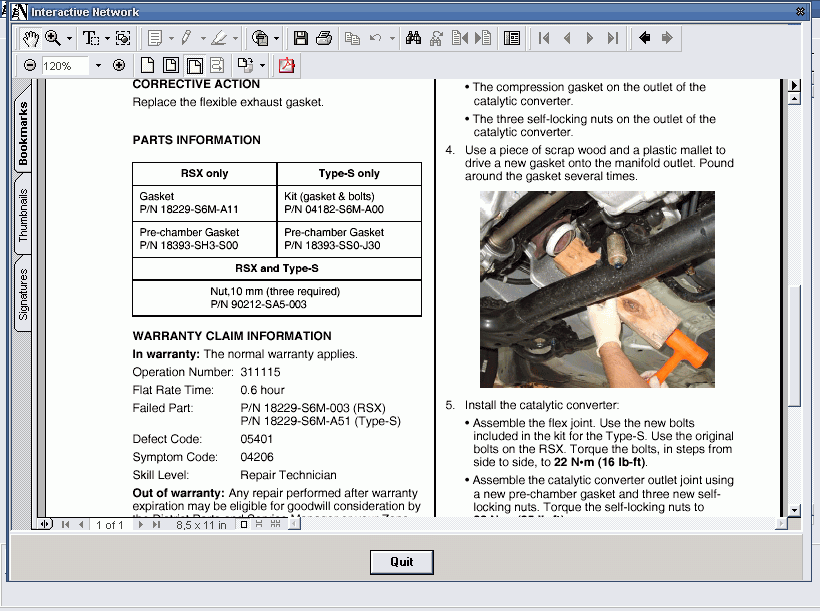Click the zoom out minus button
This screenshot has height=611, width=820.
point(30,66)
